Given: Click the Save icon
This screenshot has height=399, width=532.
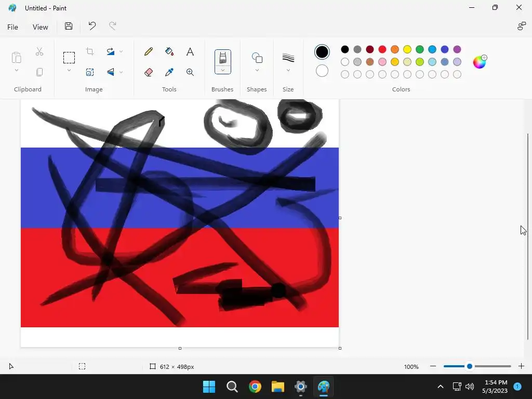Looking at the screenshot, I should click(69, 26).
